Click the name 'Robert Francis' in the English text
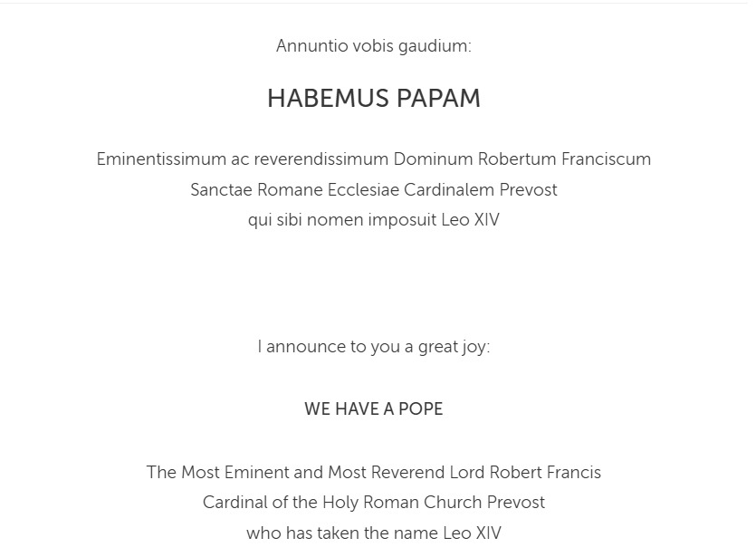The height and width of the screenshot is (557, 756). pos(545,473)
